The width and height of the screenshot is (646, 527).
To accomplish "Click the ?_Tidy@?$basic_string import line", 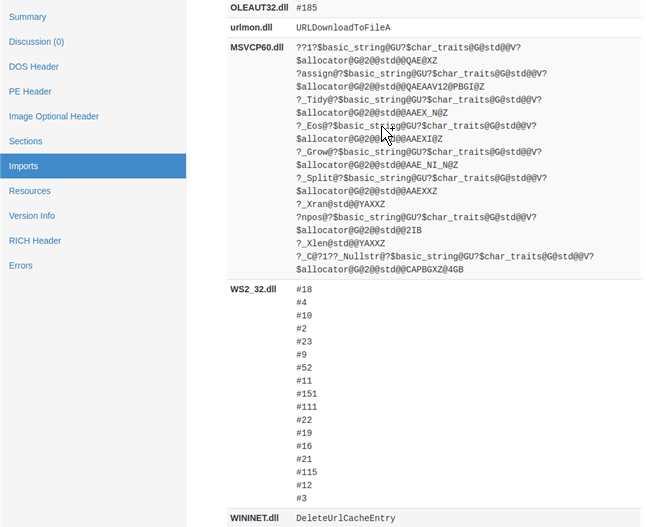I will pyautogui.click(x=419, y=100).
